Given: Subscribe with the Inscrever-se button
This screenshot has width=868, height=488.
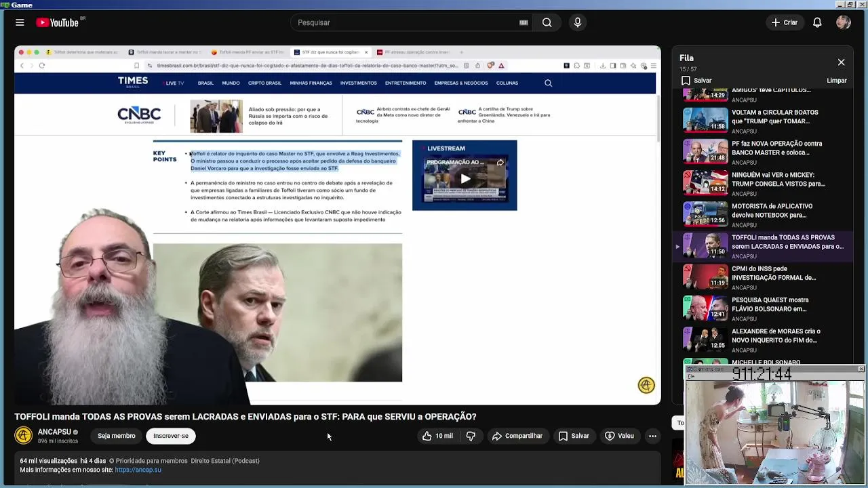Looking at the screenshot, I should tap(171, 436).
